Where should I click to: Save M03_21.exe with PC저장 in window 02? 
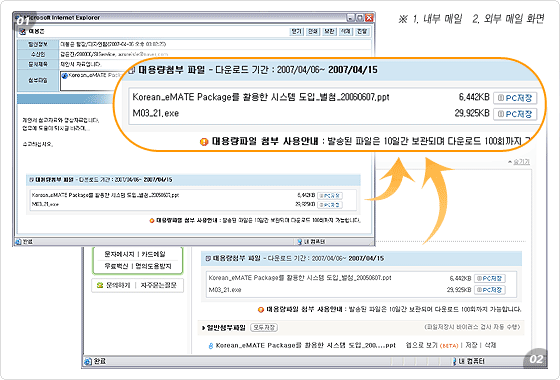click(x=490, y=290)
